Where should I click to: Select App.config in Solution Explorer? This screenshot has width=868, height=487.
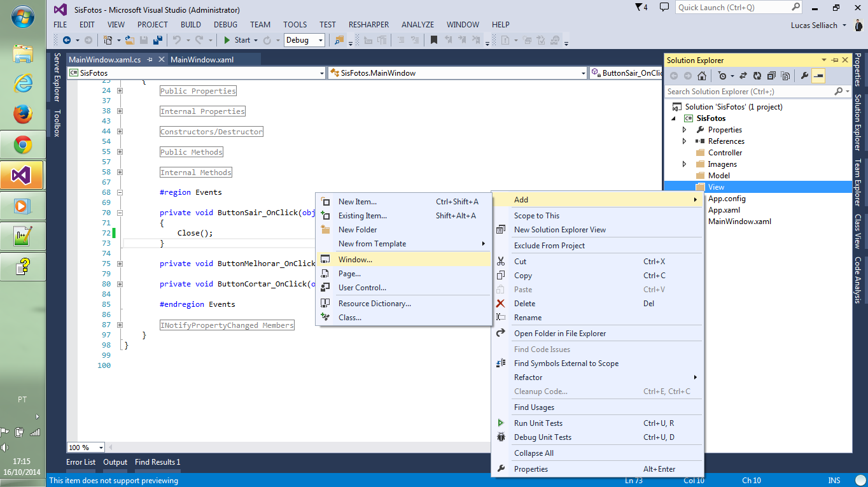(727, 199)
